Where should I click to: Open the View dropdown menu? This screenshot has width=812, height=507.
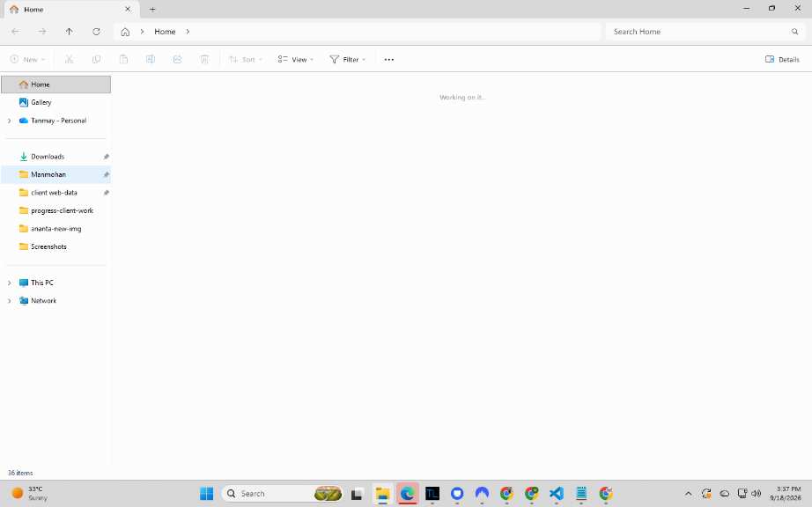(x=296, y=60)
